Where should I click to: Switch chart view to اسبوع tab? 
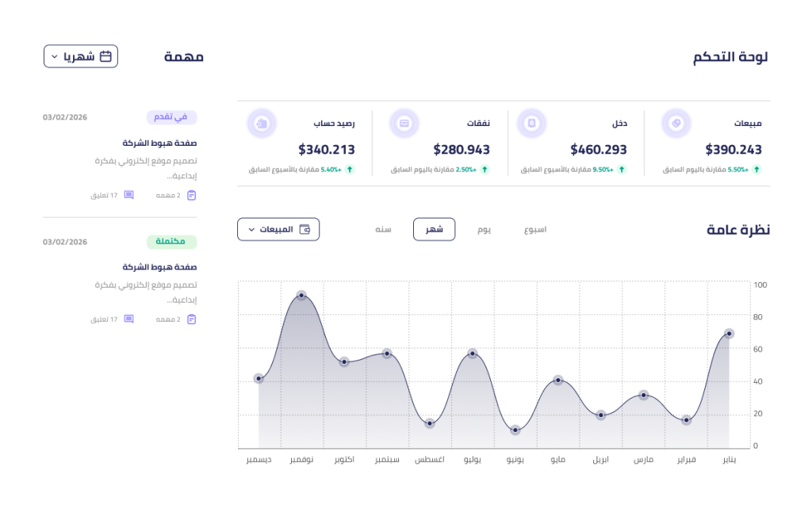tap(535, 230)
